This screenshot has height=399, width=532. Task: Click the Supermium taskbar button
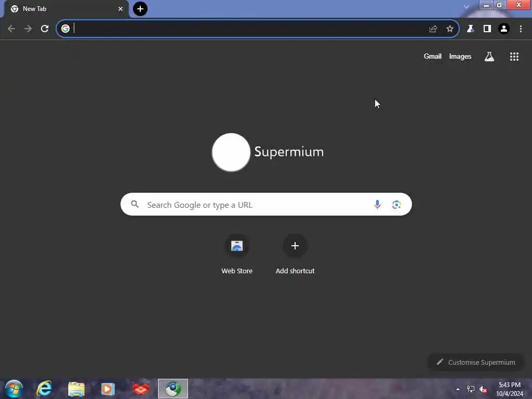tap(173, 389)
